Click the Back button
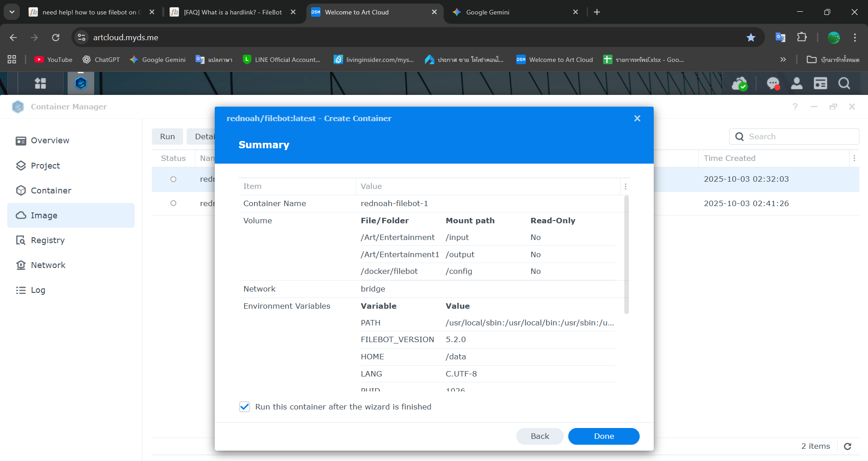Image resolution: width=868 pixels, height=461 pixels. point(540,436)
